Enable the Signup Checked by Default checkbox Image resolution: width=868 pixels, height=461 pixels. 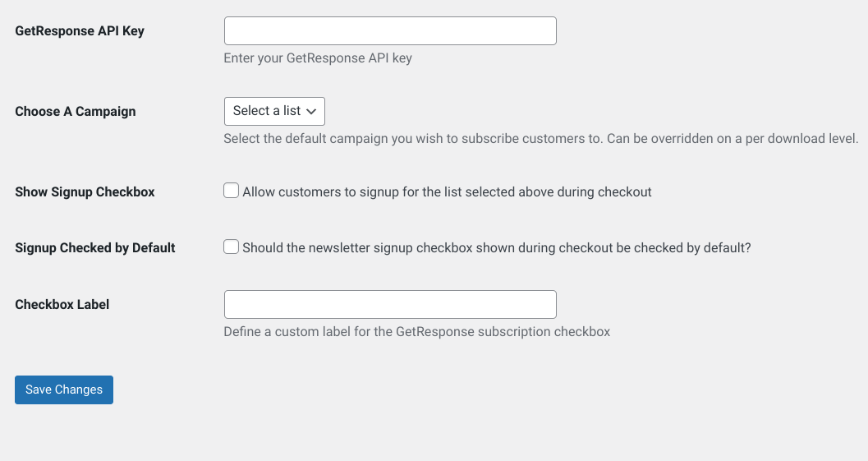[x=231, y=247]
